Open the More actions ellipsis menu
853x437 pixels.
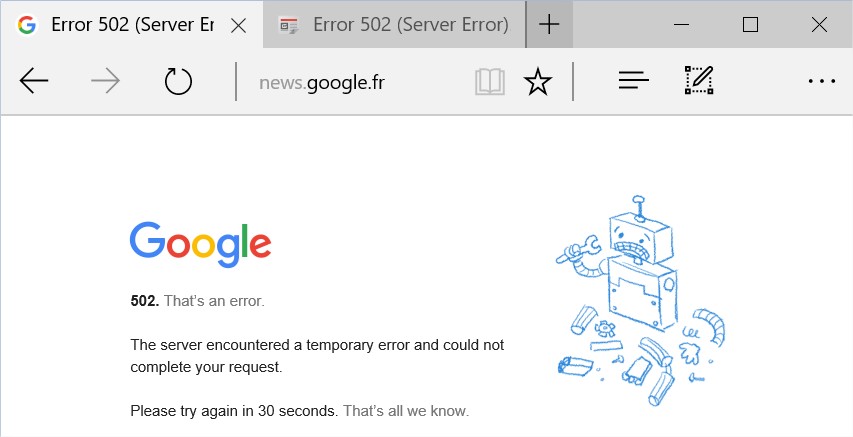coord(821,82)
